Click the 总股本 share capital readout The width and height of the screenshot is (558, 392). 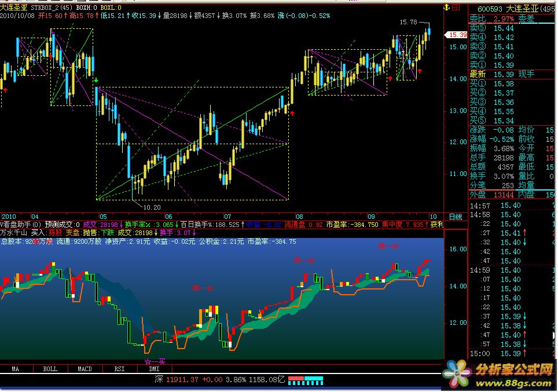(x=26, y=242)
